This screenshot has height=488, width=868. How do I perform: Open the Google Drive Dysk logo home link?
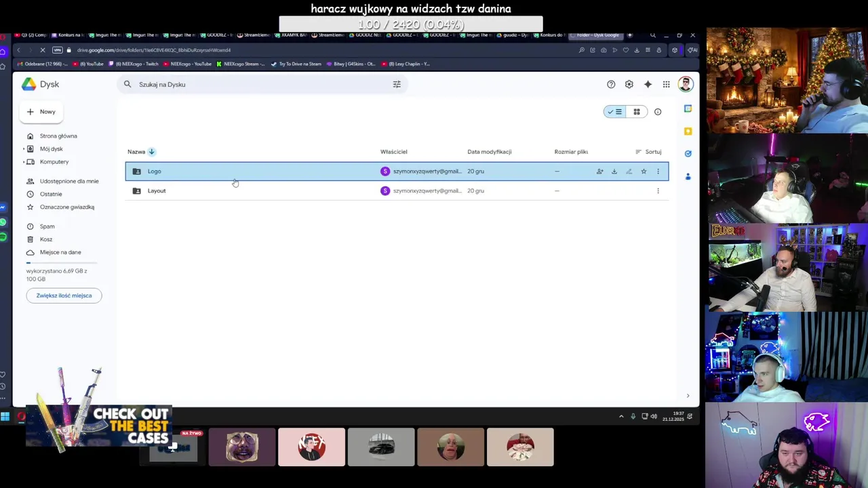[x=40, y=84]
